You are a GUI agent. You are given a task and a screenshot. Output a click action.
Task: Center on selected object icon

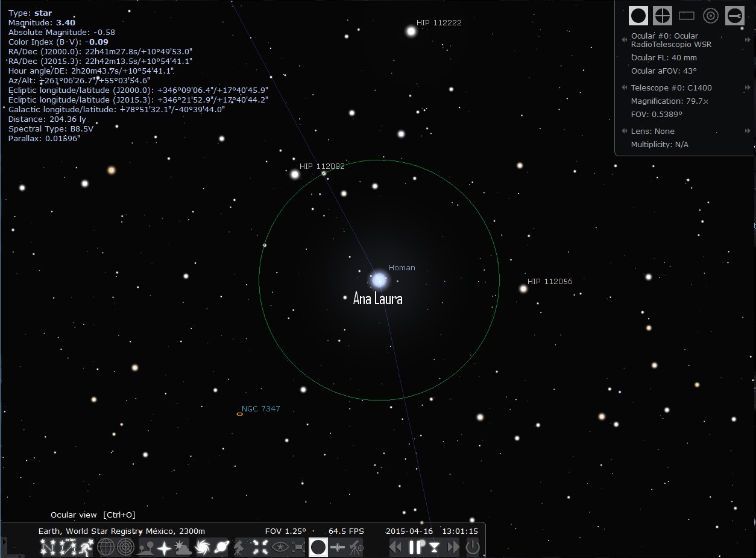(260, 547)
